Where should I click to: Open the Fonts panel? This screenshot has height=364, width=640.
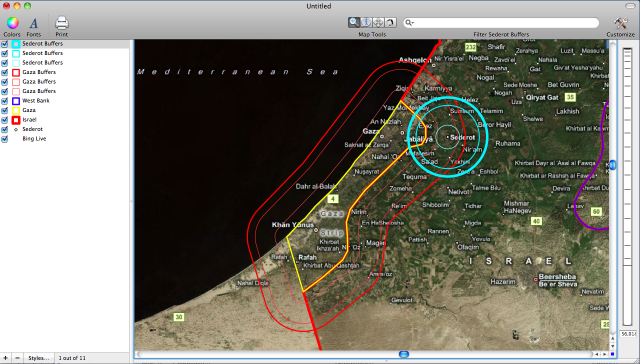(33, 23)
